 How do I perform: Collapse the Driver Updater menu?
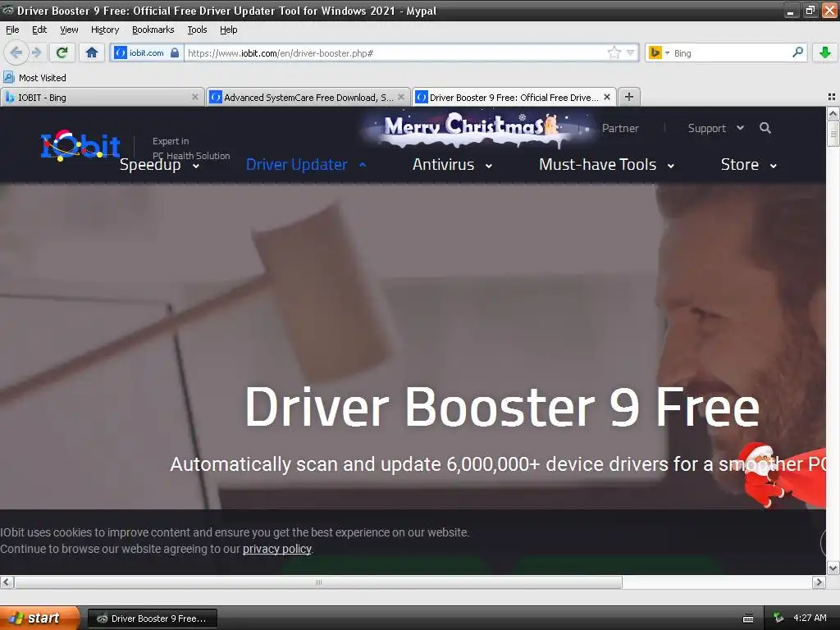(306, 164)
